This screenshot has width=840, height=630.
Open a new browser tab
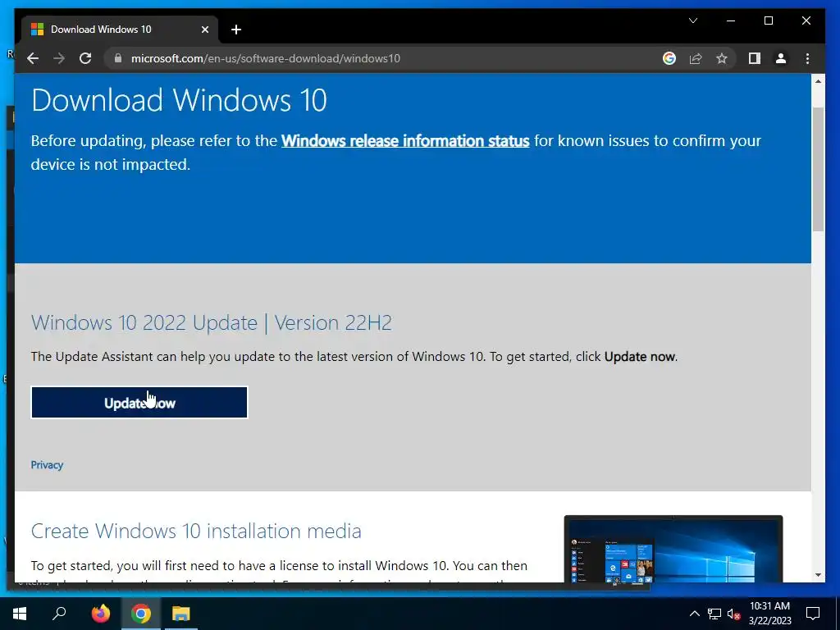click(236, 30)
